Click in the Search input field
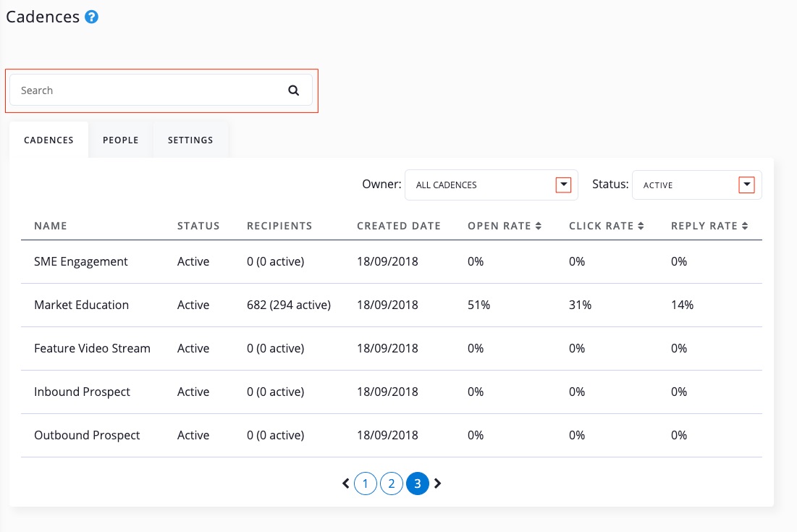The width and height of the screenshot is (797, 532). (145, 90)
